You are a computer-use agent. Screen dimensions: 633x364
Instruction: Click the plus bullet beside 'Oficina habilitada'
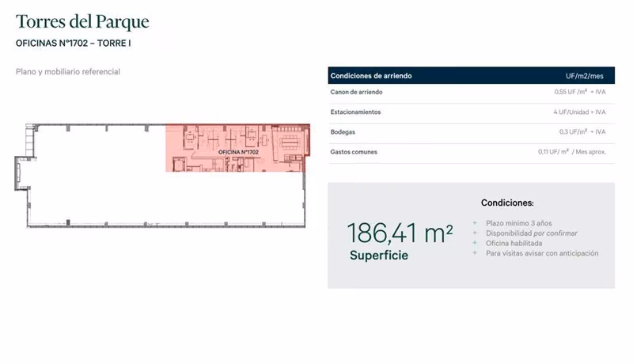pyautogui.click(x=475, y=243)
